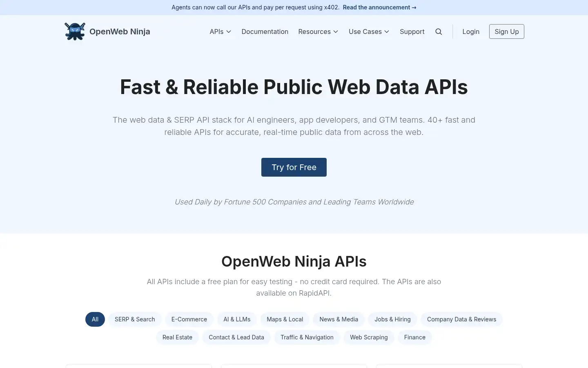Expand the Use Cases dropdown menu
This screenshot has width=588, height=368.
click(x=369, y=31)
